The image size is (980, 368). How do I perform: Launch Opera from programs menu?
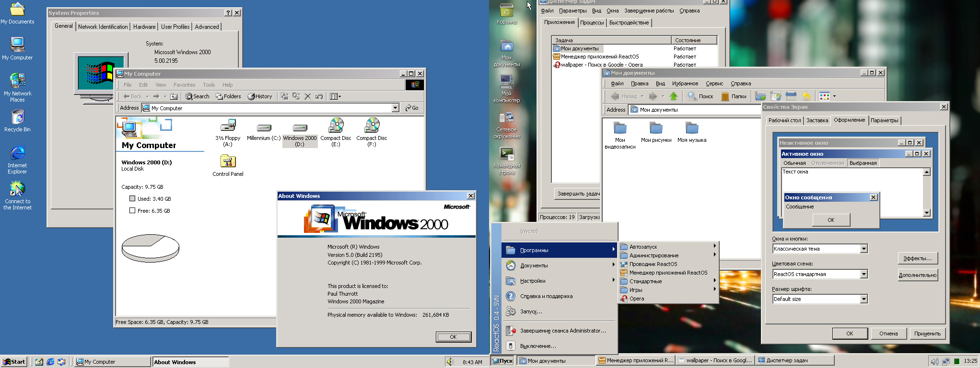click(668, 299)
